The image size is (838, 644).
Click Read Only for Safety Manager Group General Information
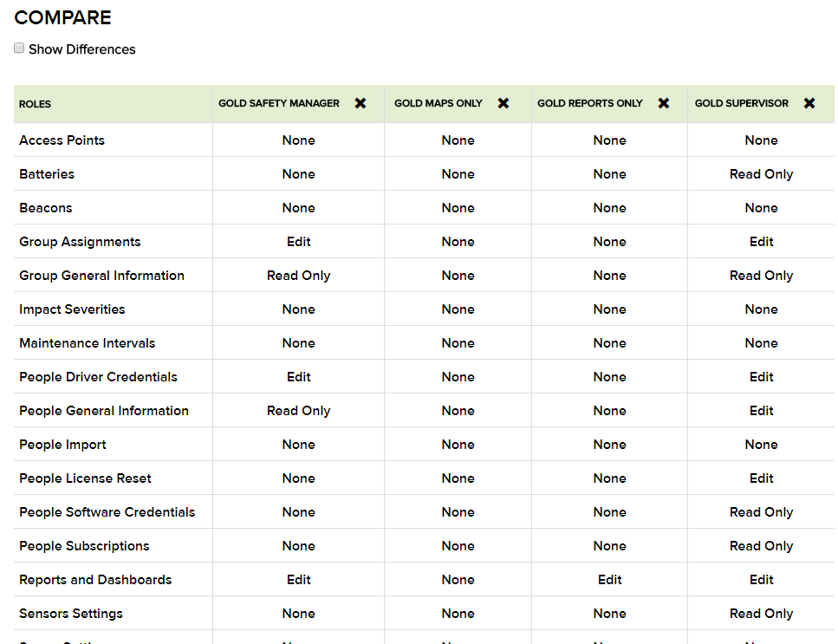[298, 276]
